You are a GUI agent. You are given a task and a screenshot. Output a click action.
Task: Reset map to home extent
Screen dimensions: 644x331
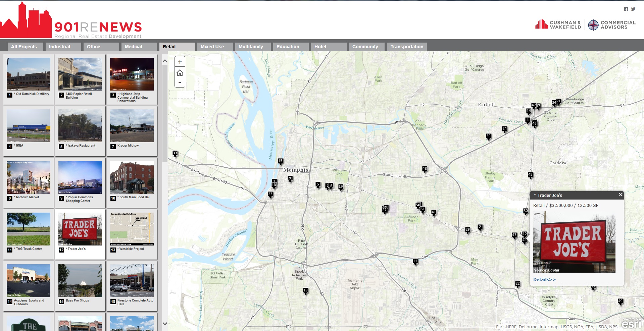pyautogui.click(x=180, y=72)
